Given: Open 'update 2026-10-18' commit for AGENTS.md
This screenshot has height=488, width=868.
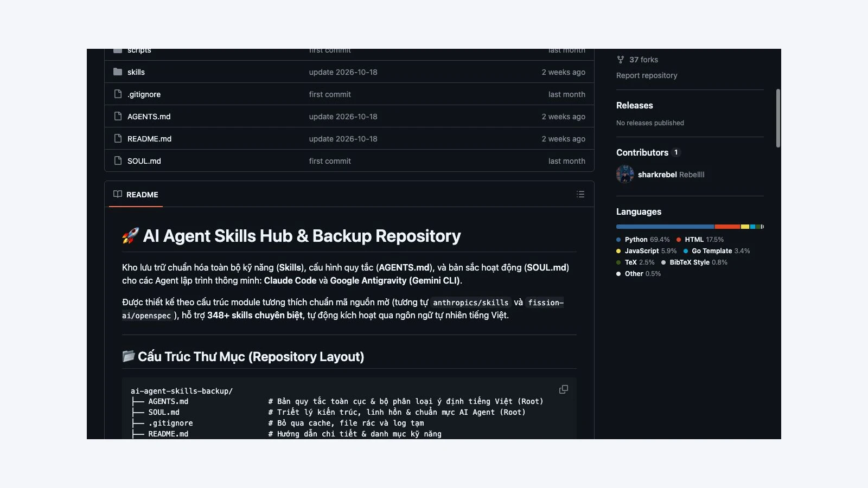Looking at the screenshot, I should click(x=343, y=117).
